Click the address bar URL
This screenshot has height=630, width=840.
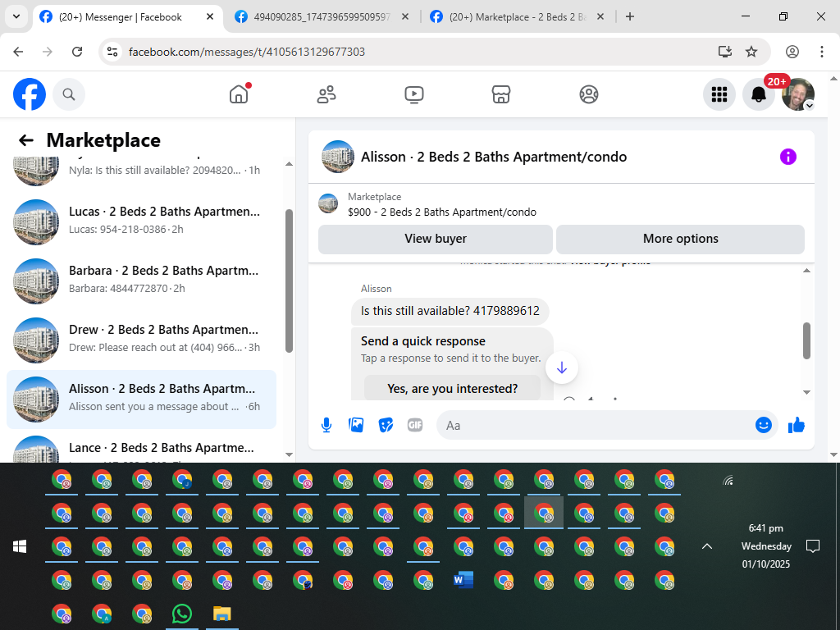247,52
